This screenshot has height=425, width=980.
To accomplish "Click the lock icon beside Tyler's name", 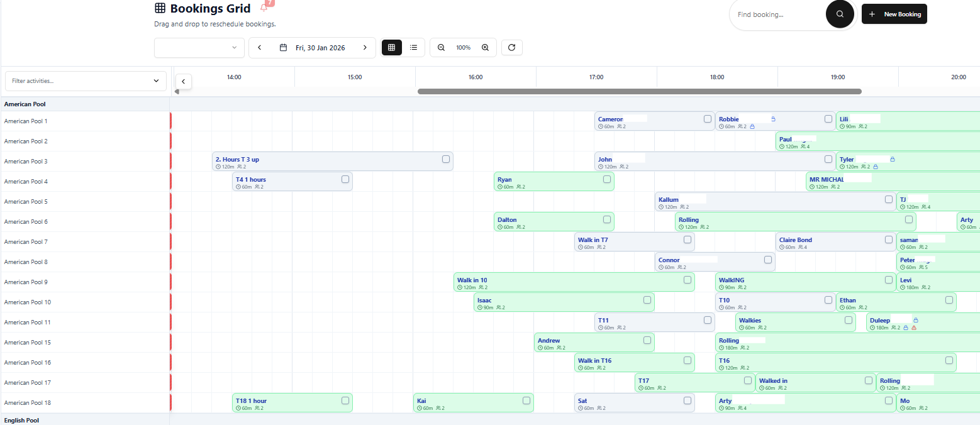I will point(893,159).
